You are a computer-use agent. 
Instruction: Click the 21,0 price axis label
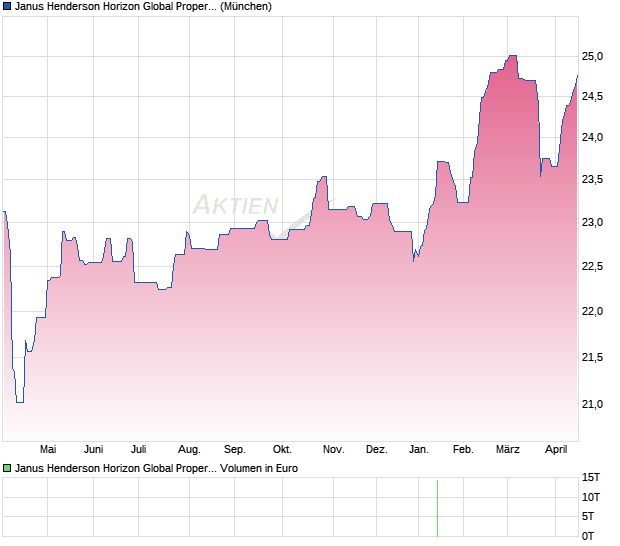point(592,404)
